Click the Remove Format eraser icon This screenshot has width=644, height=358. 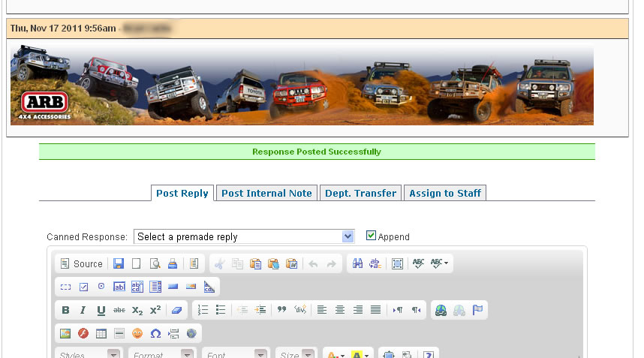176,311
